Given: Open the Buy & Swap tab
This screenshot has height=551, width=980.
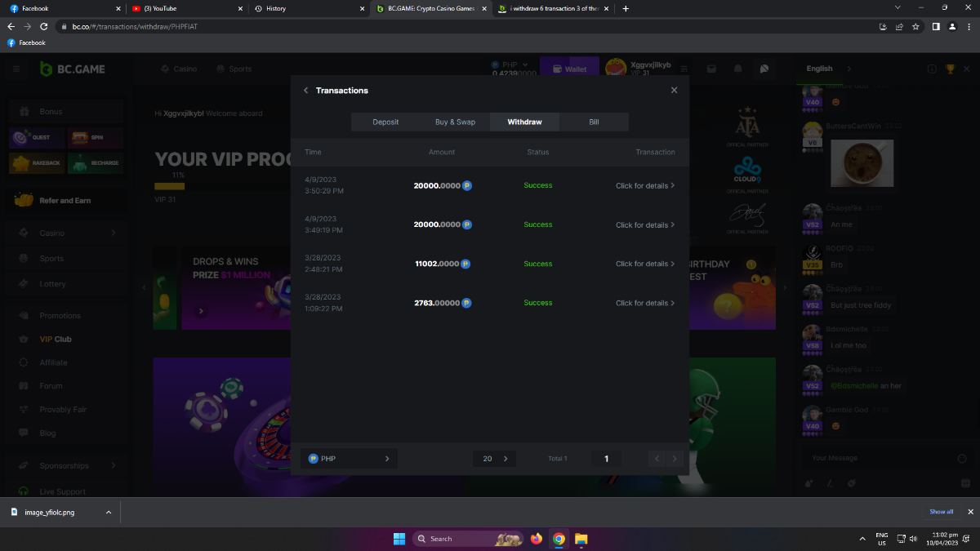Looking at the screenshot, I should pyautogui.click(x=455, y=122).
